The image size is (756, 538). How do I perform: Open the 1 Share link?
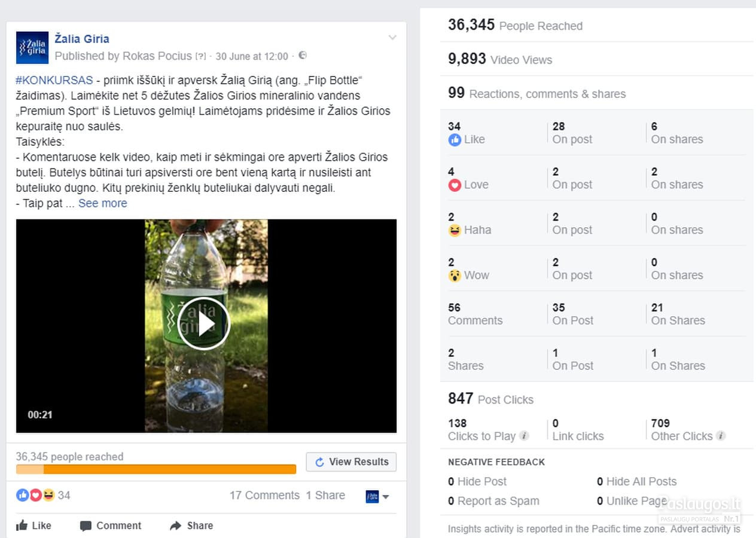pos(325,495)
